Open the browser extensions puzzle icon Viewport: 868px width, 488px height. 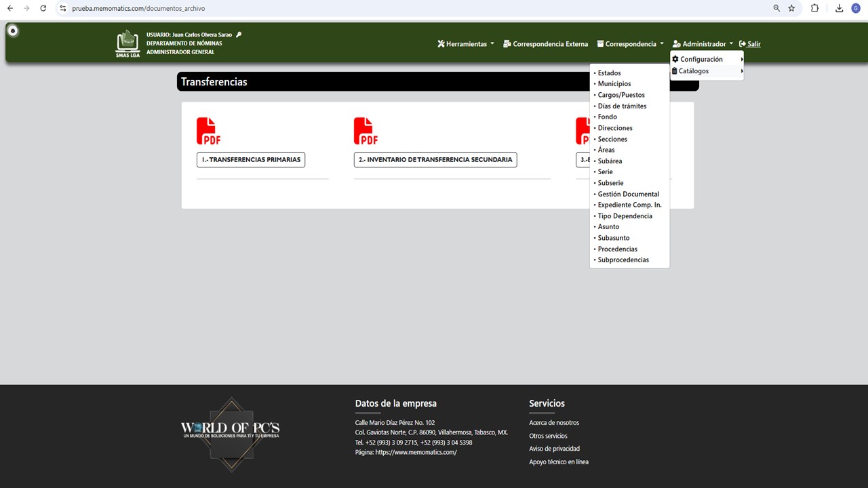[x=815, y=8]
